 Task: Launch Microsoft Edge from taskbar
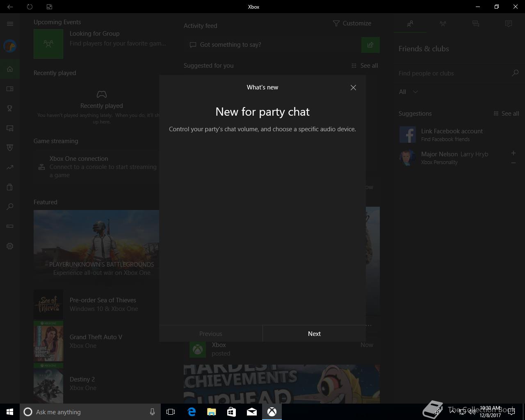pos(192,412)
